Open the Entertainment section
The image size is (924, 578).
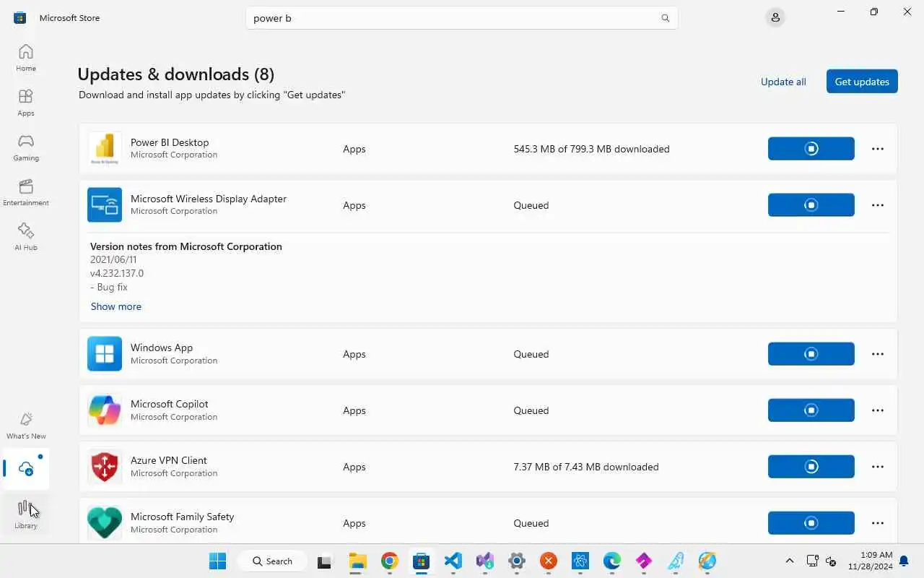(x=26, y=192)
